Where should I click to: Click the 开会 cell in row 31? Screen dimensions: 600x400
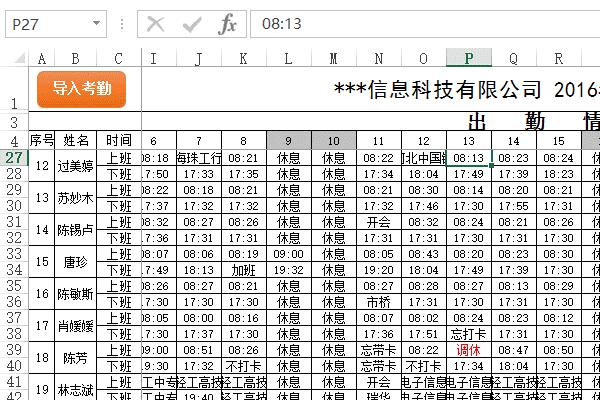378,222
